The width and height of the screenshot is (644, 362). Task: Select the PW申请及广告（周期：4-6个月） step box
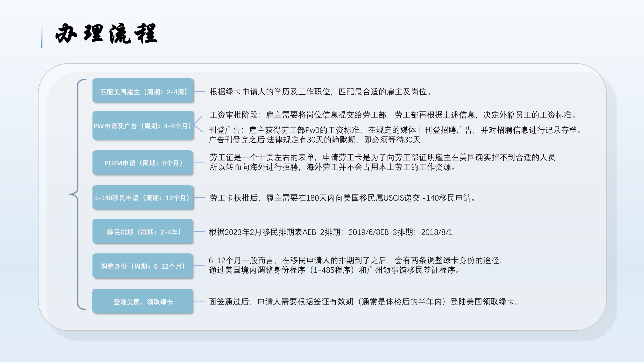coord(143,125)
